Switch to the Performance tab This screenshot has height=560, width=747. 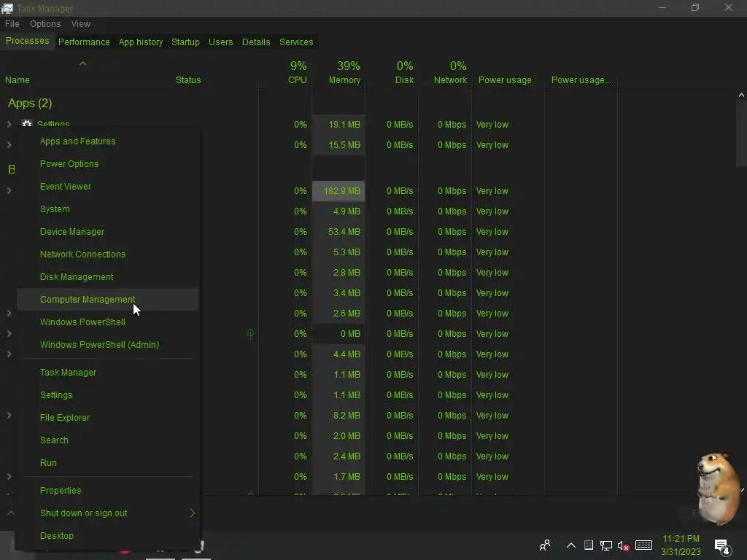tap(84, 42)
